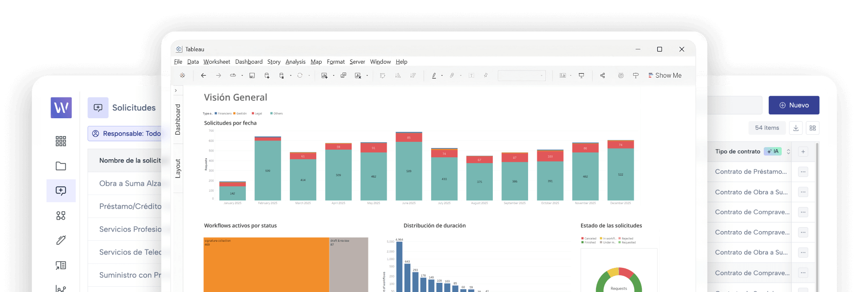Screen dimensions: 868x292
Task: Click the Sort descending icon
Action: pyautogui.click(x=413, y=75)
